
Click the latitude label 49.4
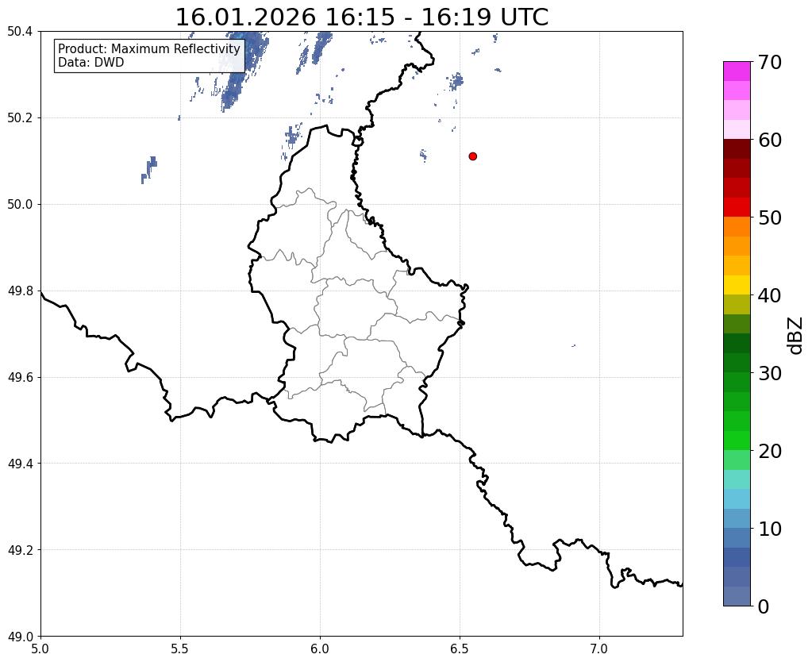click(20, 464)
